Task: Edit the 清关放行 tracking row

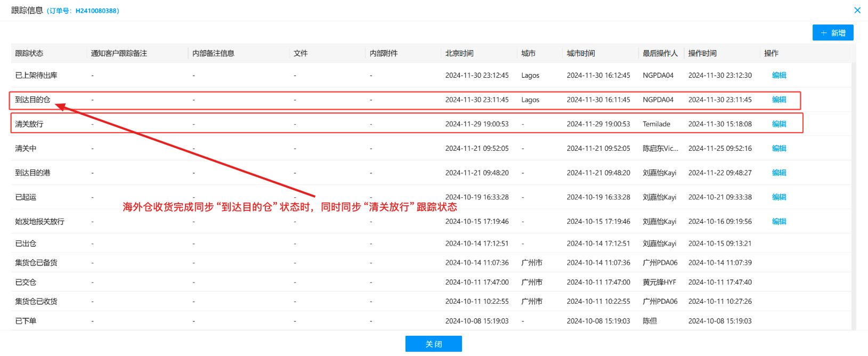Action: (779, 124)
